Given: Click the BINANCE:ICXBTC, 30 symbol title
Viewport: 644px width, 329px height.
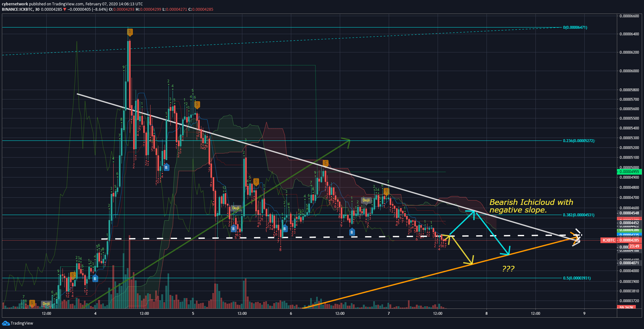Looking at the screenshot, I should click(x=21, y=9).
